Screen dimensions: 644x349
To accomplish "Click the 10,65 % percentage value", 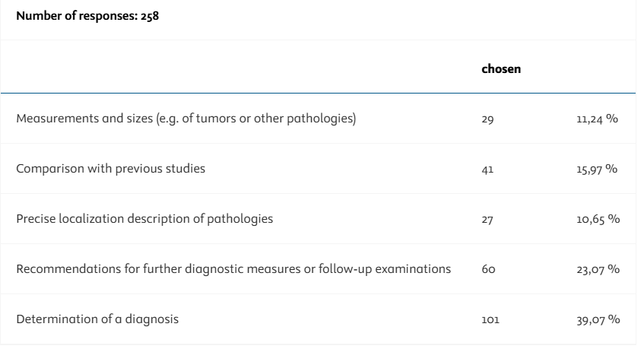I will [x=597, y=219].
